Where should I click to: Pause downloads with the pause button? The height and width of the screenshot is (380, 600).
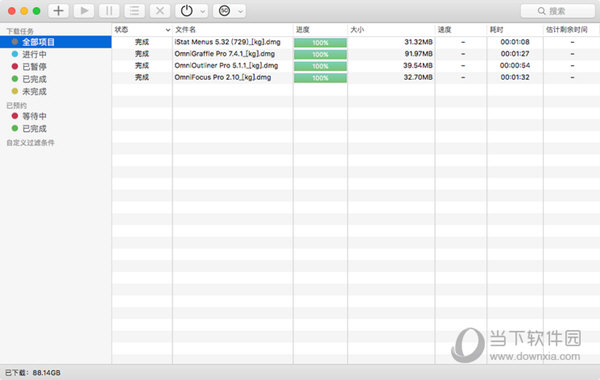pos(109,11)
